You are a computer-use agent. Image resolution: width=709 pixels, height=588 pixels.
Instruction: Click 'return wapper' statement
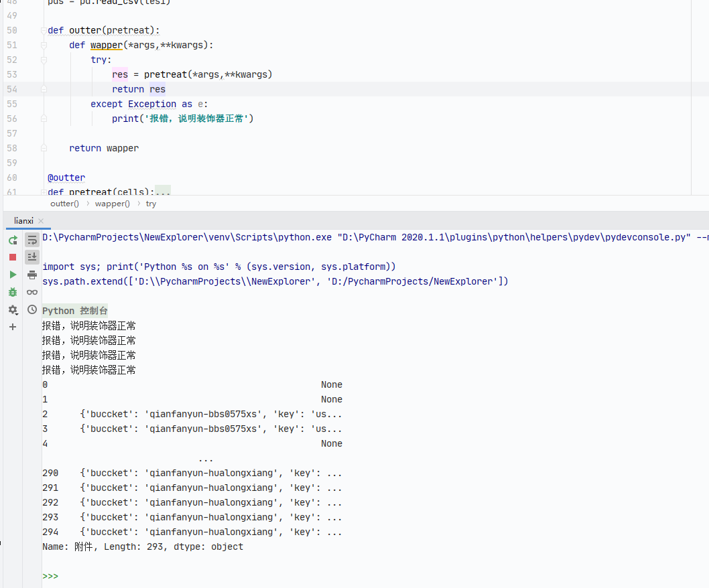[104, 148]
